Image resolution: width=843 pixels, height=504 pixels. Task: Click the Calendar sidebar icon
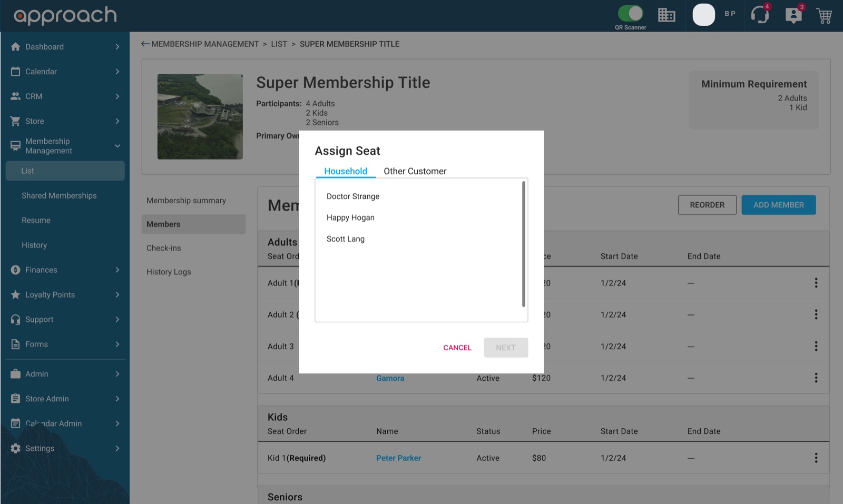click(x=15, y=71)
